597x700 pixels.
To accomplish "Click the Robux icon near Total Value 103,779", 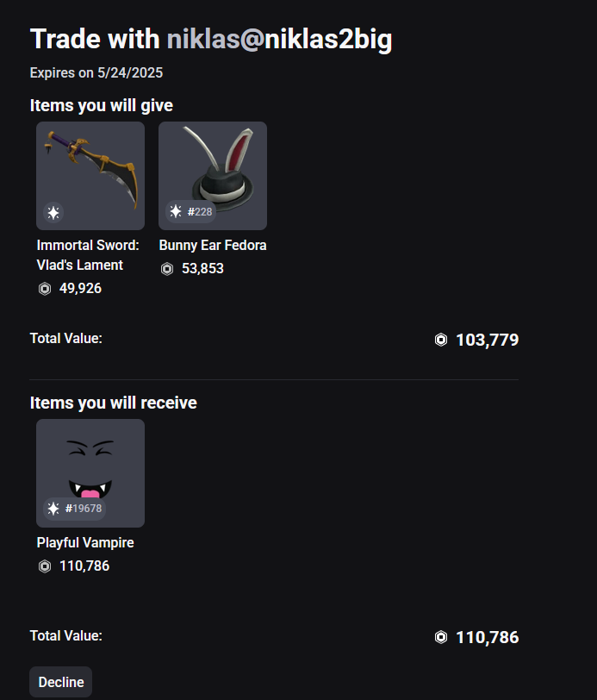I will coord(442,339).
